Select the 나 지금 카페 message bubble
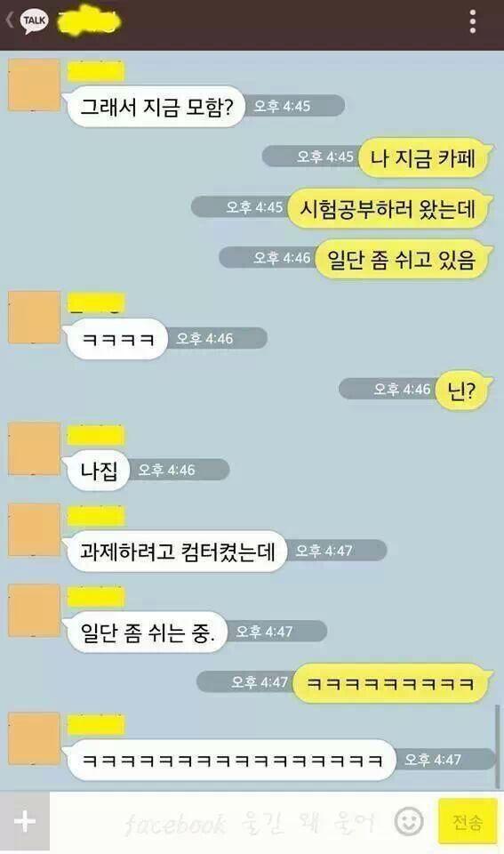This screenshot has height=854, width=504. coord(424,158)
